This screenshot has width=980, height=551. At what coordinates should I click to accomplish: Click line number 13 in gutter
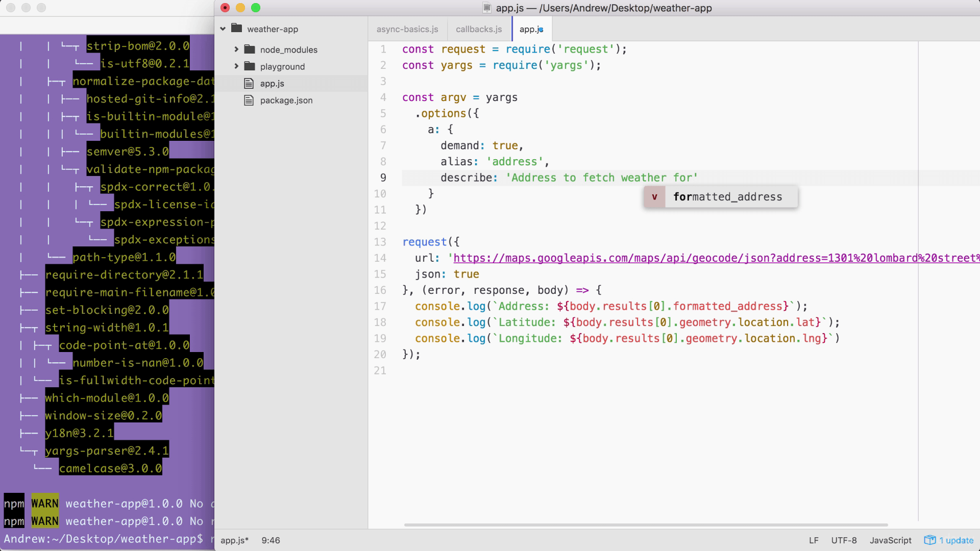(380, 242)
